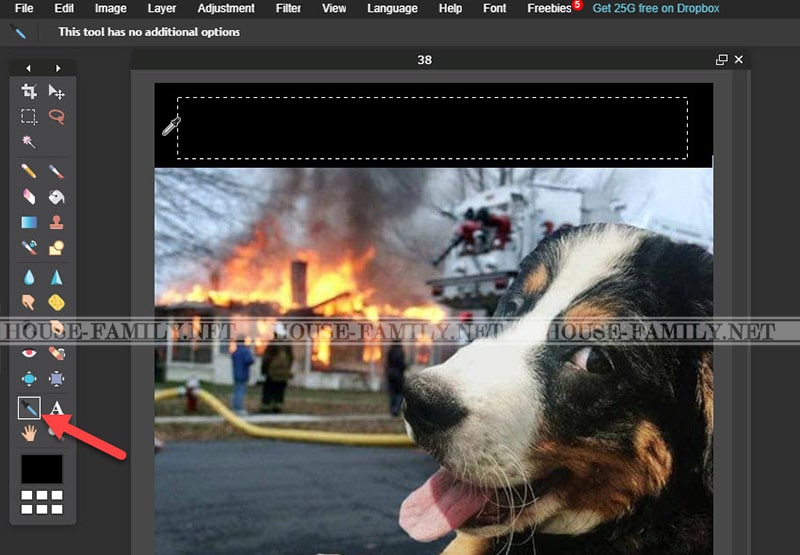Select the rectangular Marquee tool
The width and height of the screenshot is (800, 555).
pyautogui.click(x=29, y=117)
